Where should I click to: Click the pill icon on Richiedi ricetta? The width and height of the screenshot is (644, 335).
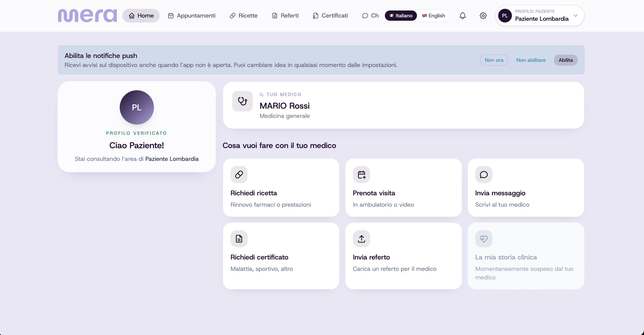click(x=239, y=174)
